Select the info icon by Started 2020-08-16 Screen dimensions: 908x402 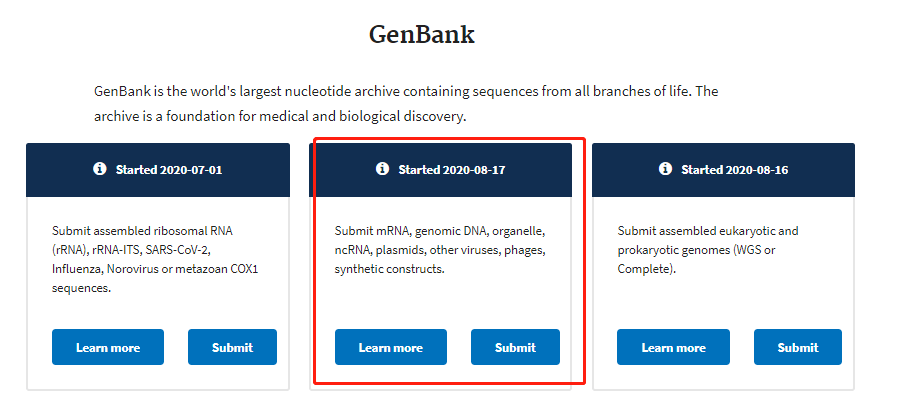coord(665,169)
